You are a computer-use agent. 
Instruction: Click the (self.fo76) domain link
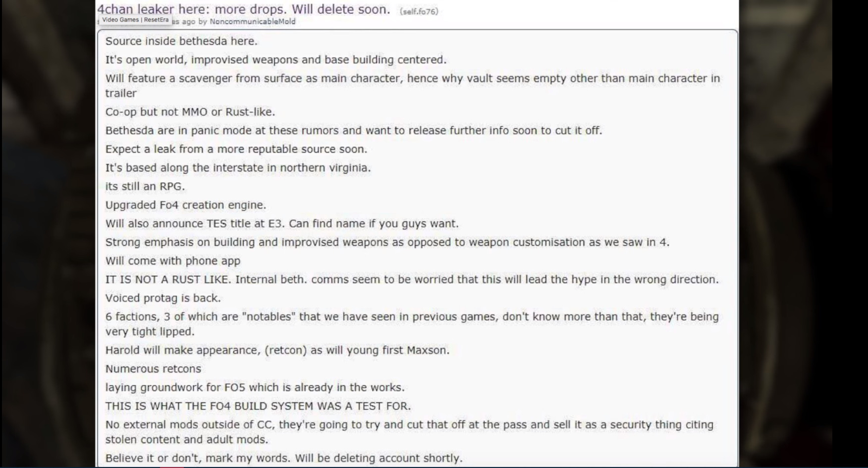click(x=419, y=11)
